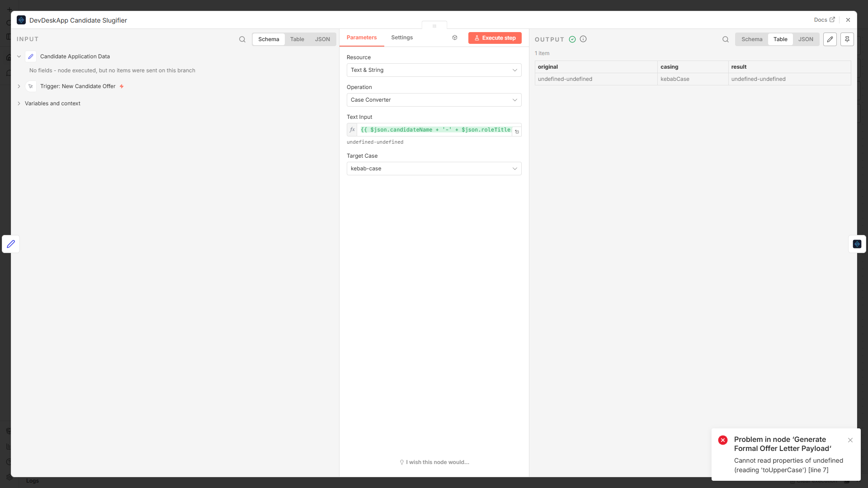Open the expression editor for Text Input
Viewport: 868px width, 488px height.
point(517,131)
